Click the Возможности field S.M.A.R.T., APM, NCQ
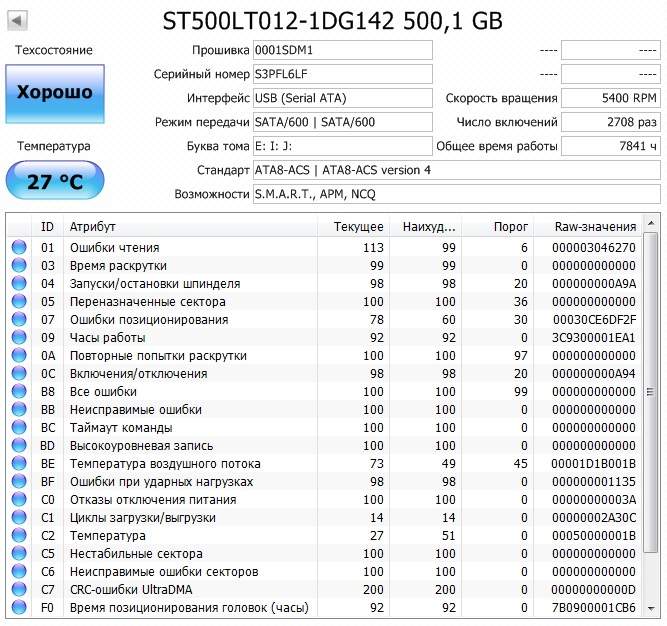This screenshot has height=626, width=667. pyautogui.click(x=457, y=194)
